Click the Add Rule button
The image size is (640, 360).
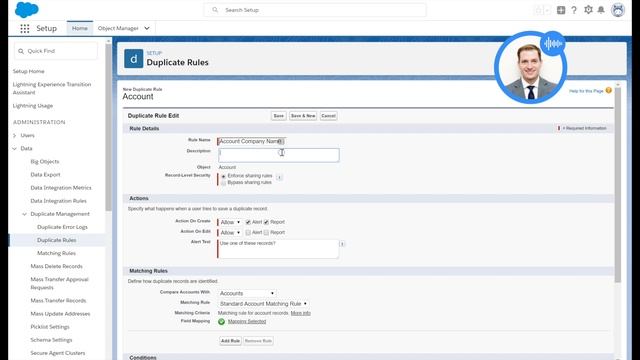pos(230,341)
